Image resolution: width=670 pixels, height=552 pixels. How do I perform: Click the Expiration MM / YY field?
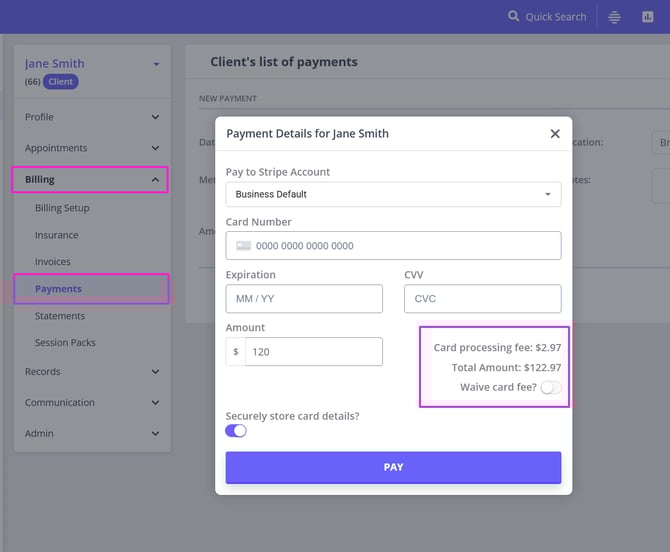click(304, 299)
